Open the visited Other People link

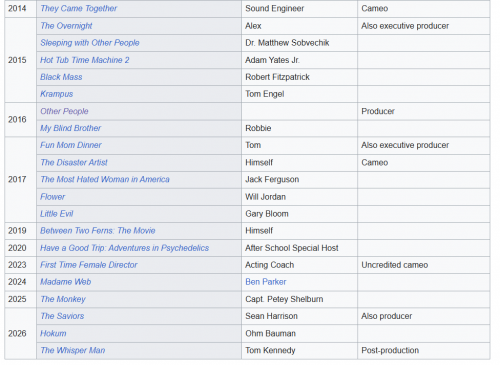64,111
